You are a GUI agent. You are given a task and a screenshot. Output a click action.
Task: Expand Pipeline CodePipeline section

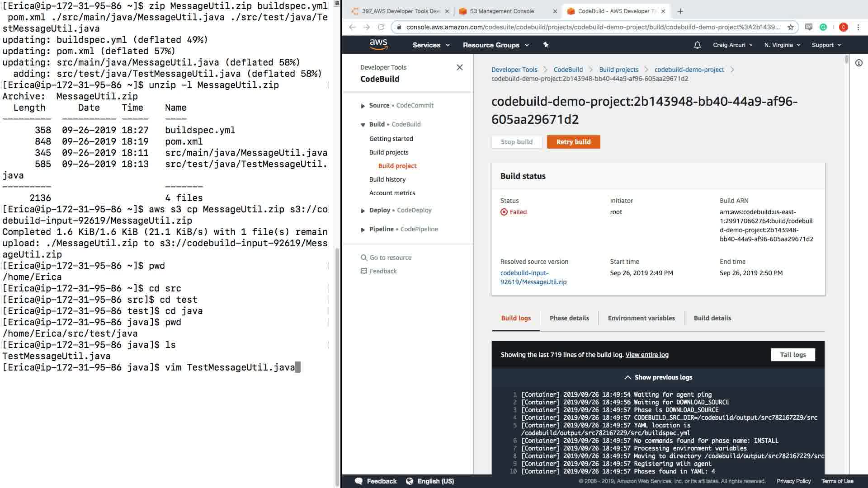click(x=363, y=230)
